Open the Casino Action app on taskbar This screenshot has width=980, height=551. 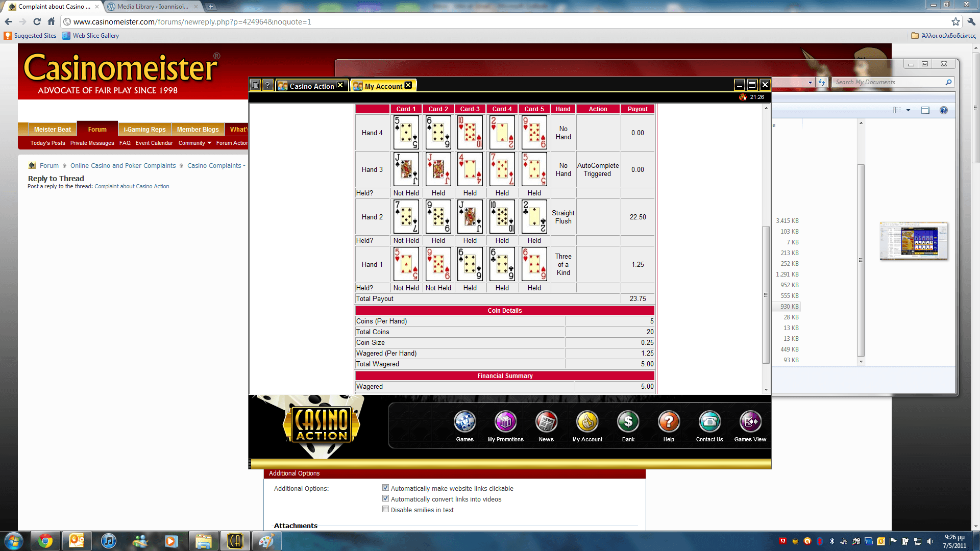click(235, 541)
